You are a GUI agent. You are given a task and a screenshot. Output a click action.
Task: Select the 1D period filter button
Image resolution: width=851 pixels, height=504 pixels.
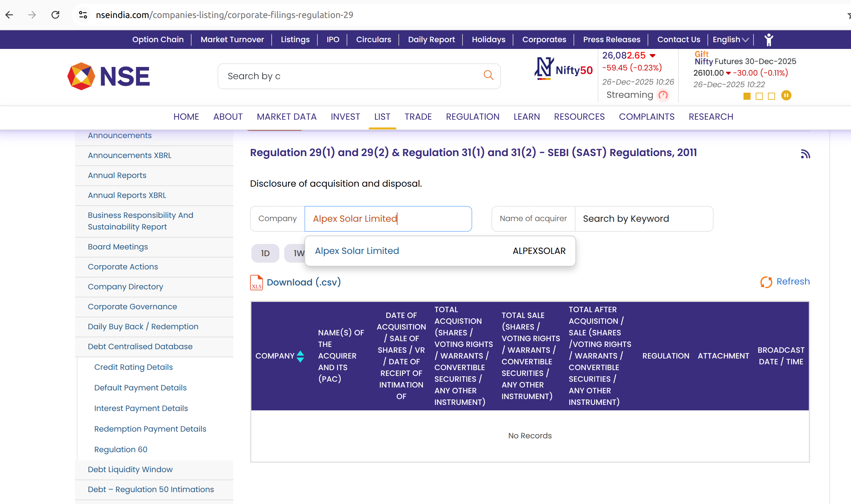[265, 253]
